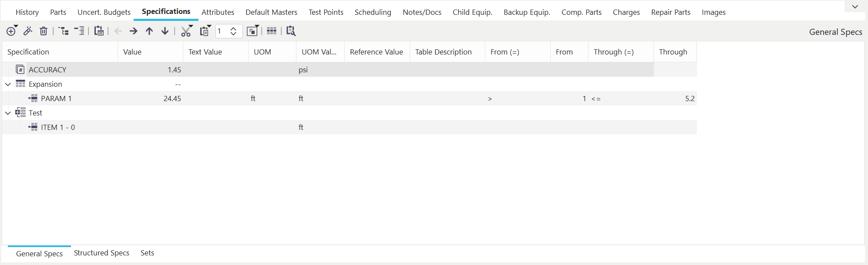The width and height of the screenshot is (868, 265).
Task: Select the PARAM 1 row
Action: point(56,99)
